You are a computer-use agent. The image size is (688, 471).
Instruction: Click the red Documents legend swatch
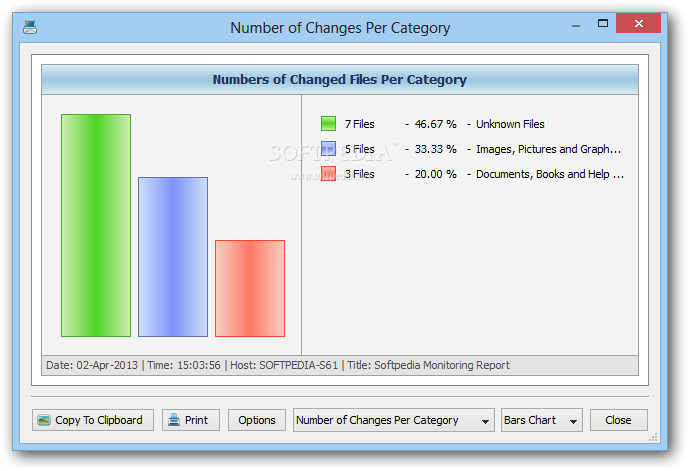(x=328, y=174)
